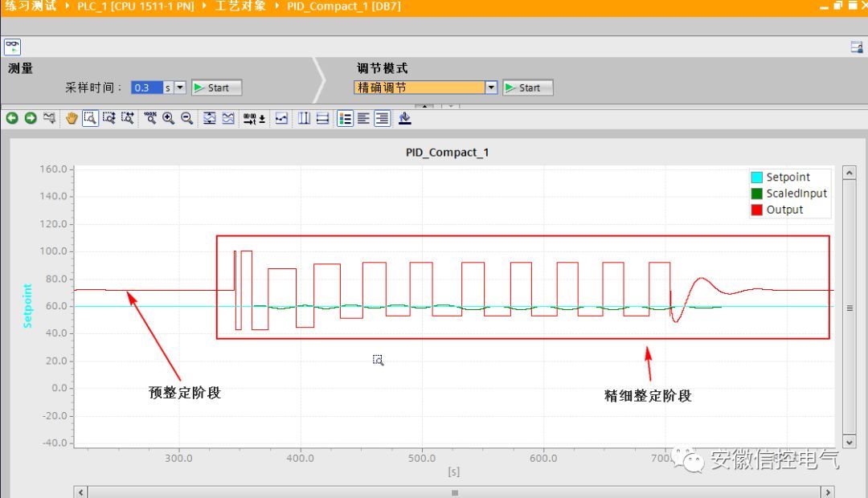Start measurement next to sampling time
The image size is (868, 498).
[x=216, y=88]
